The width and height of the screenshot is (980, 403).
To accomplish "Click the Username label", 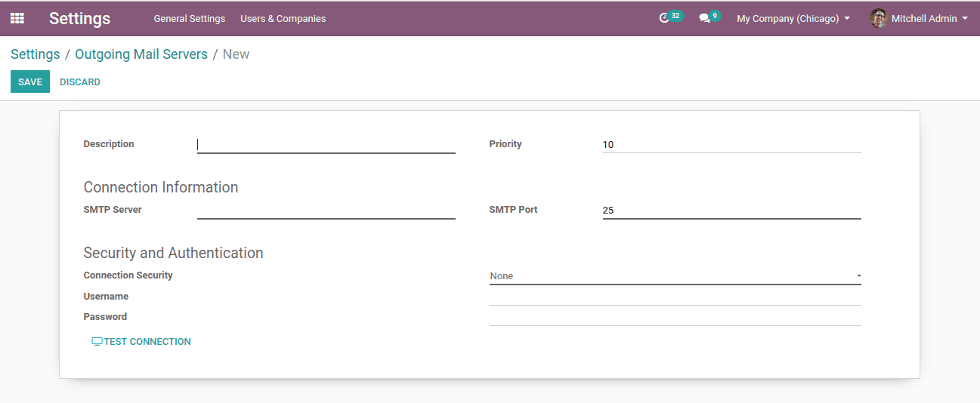I will click(106, 297).
